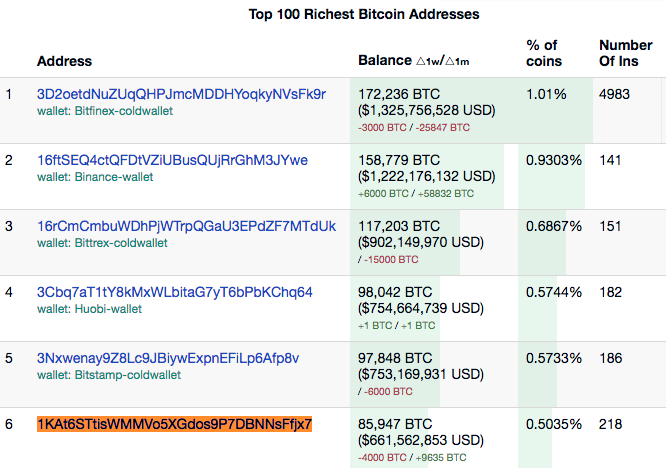Click the 4983 number of ins value
This screenshot has height=468, width=666.
(614, 94)
